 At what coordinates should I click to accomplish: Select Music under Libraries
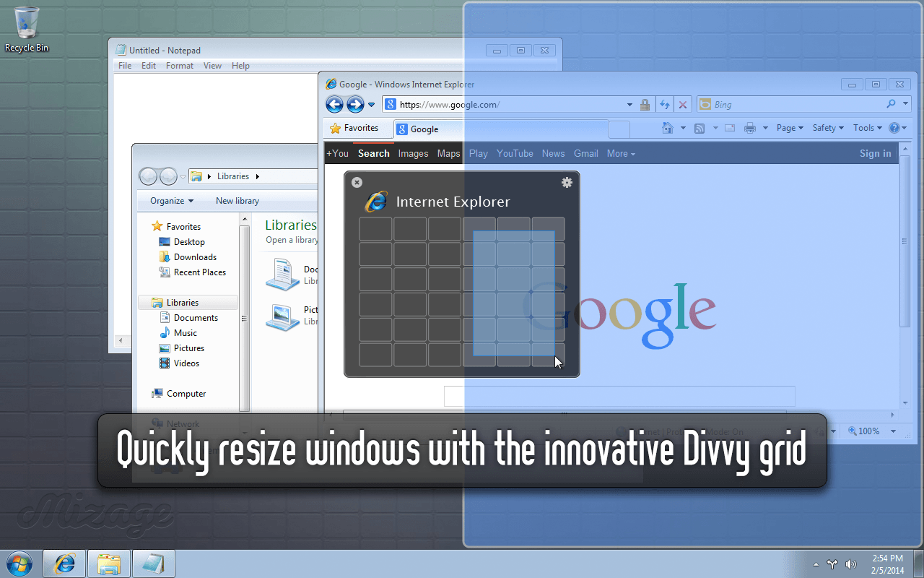186,333
